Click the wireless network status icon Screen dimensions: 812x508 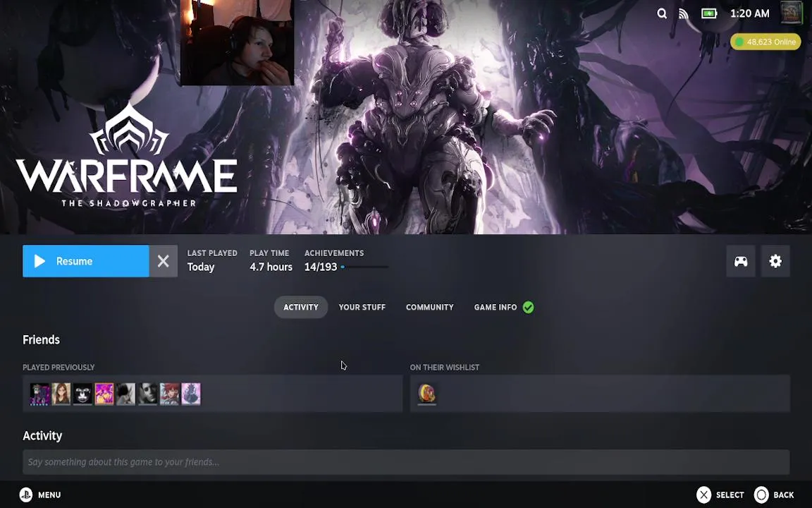[x=684, y=13]
